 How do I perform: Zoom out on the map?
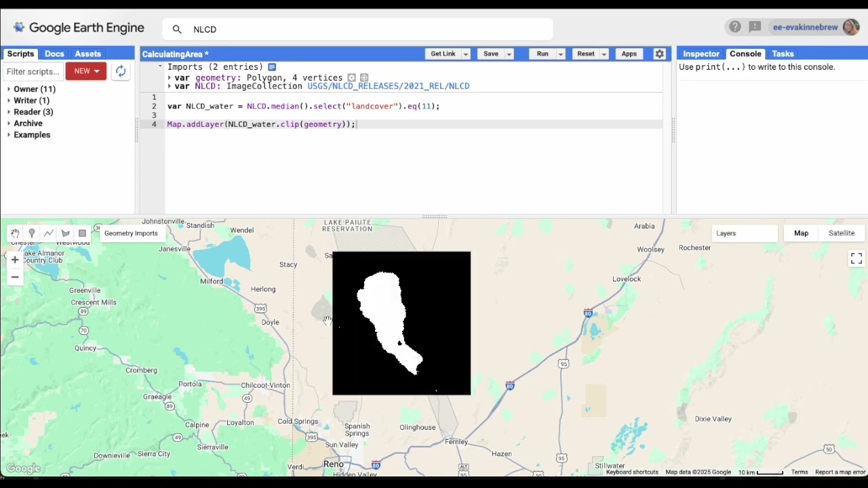click(15, 277)
